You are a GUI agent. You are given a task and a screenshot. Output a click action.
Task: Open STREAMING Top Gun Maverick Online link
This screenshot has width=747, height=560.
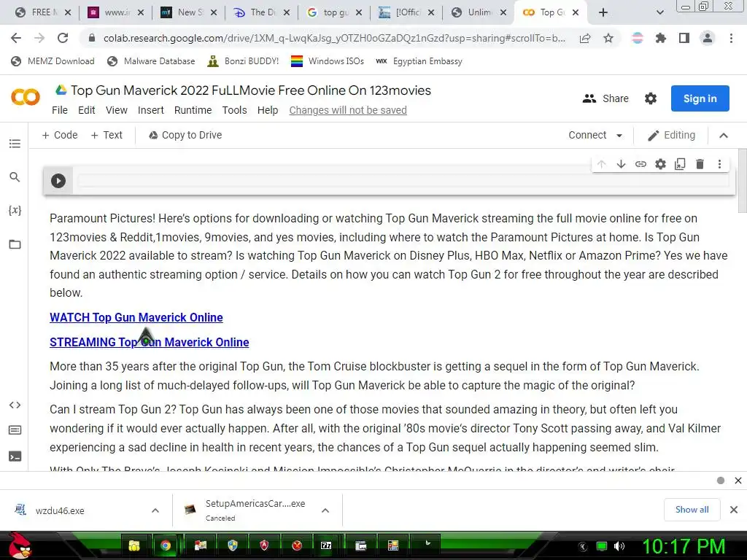pos(149,343)
